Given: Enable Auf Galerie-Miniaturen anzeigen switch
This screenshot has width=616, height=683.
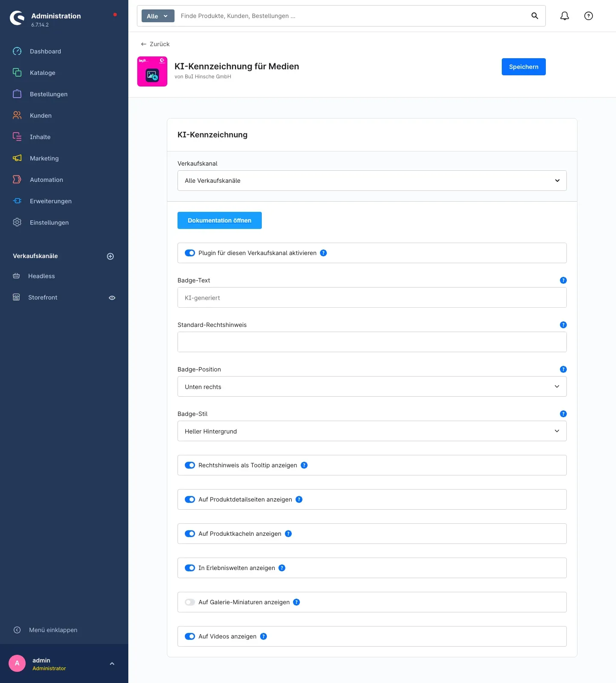Looking at the screenshot, I should 190,602.
